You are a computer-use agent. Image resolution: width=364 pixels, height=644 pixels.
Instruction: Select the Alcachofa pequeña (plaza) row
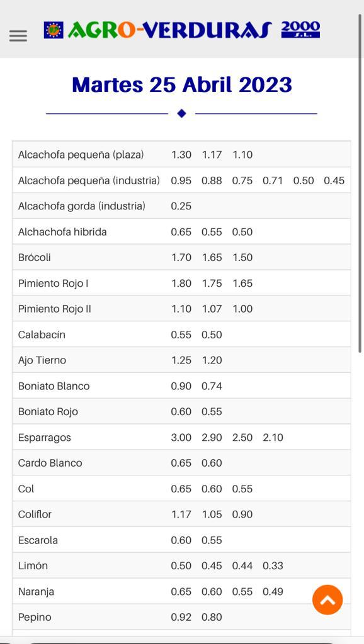click(182, 155)
